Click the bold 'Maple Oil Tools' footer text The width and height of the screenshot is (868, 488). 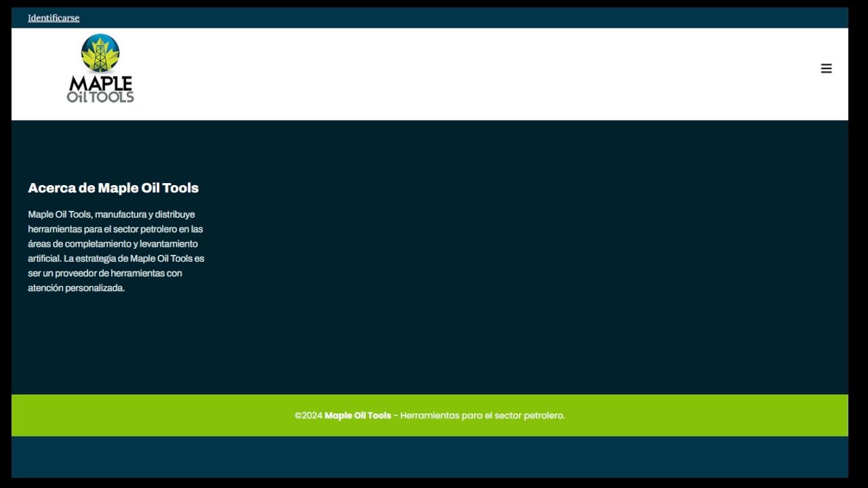tap(357, 415)
